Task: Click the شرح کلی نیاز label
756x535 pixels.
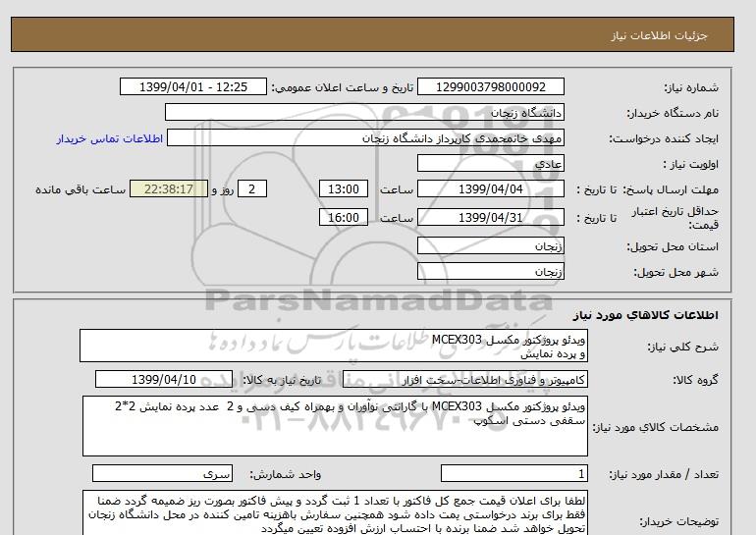Action: point(682,347)
